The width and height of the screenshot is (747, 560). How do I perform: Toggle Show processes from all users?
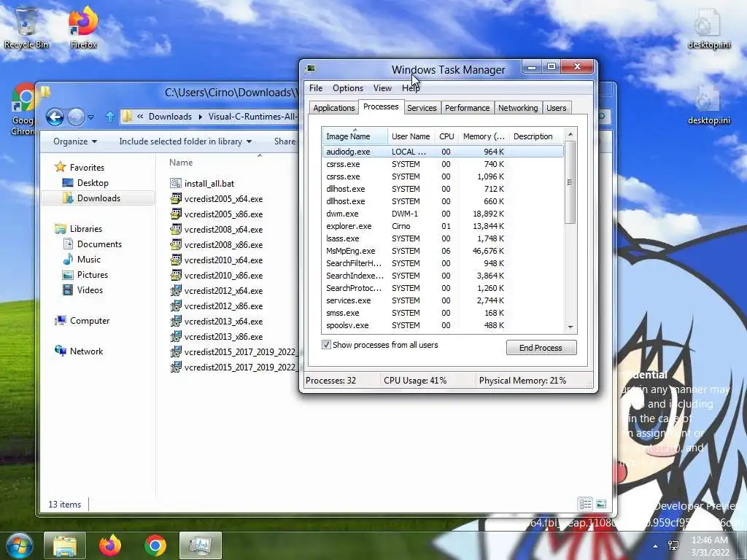click(326, 345)
